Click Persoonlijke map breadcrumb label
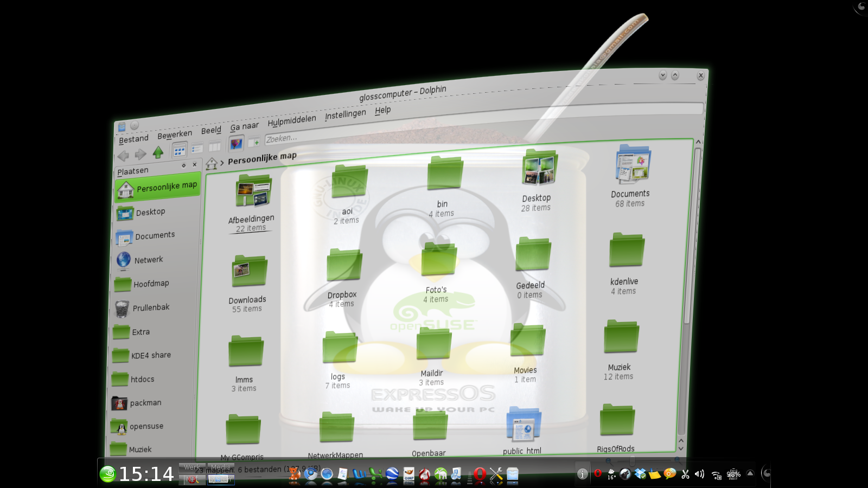Screen dimensions: 868x488 click(x=262, y=158)
